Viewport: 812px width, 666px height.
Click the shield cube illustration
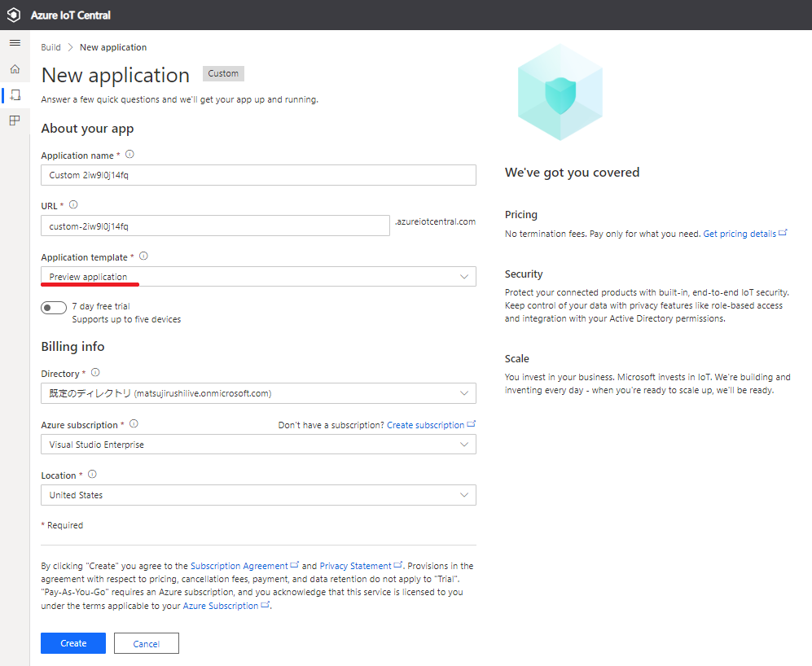560,92
